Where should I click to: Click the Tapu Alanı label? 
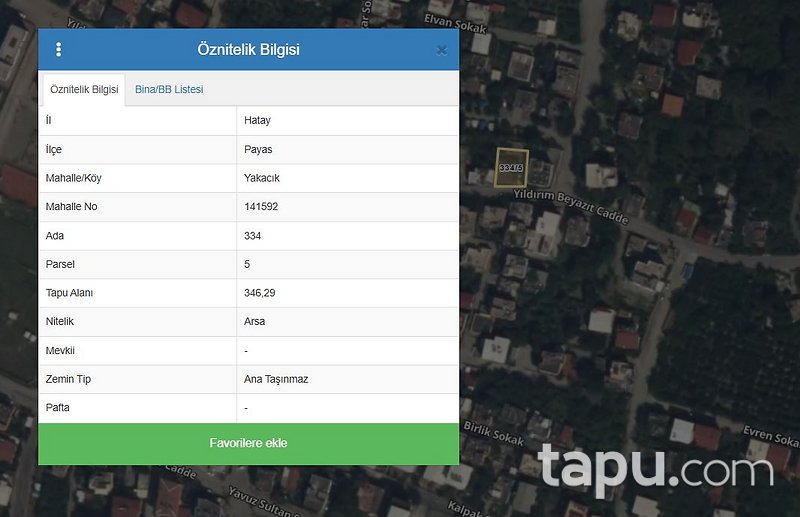pos(69,293)
